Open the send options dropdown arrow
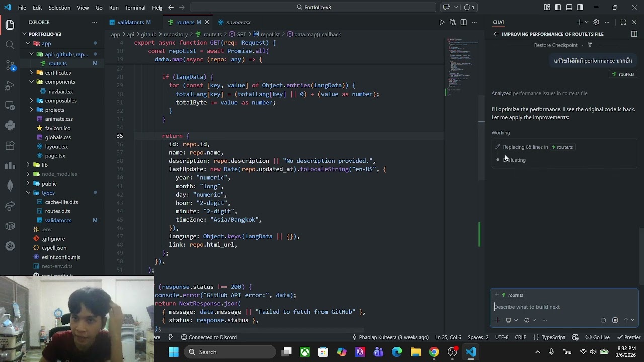 click(633, 320)
